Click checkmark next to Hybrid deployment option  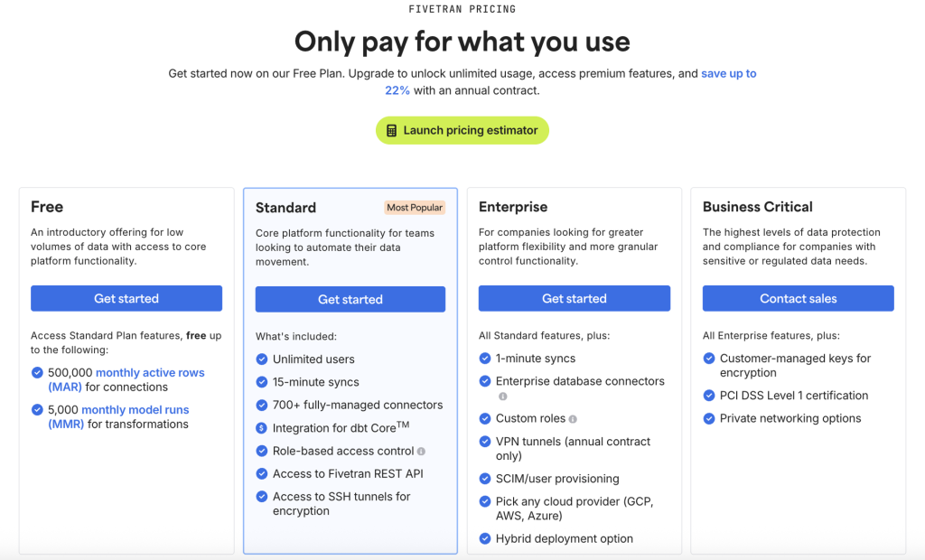click(485, 539)
